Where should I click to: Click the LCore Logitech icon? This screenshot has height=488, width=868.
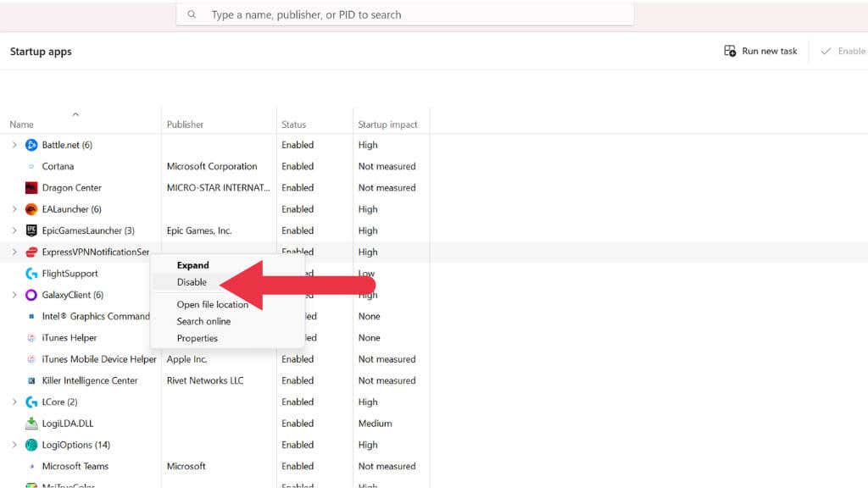(x=31, y=402)
